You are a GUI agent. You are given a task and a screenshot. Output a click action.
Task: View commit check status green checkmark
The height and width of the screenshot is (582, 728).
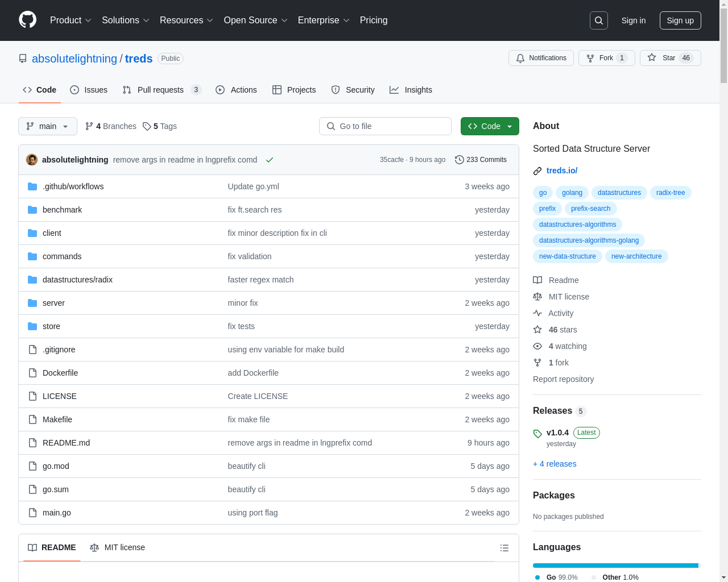click(270, 160)
